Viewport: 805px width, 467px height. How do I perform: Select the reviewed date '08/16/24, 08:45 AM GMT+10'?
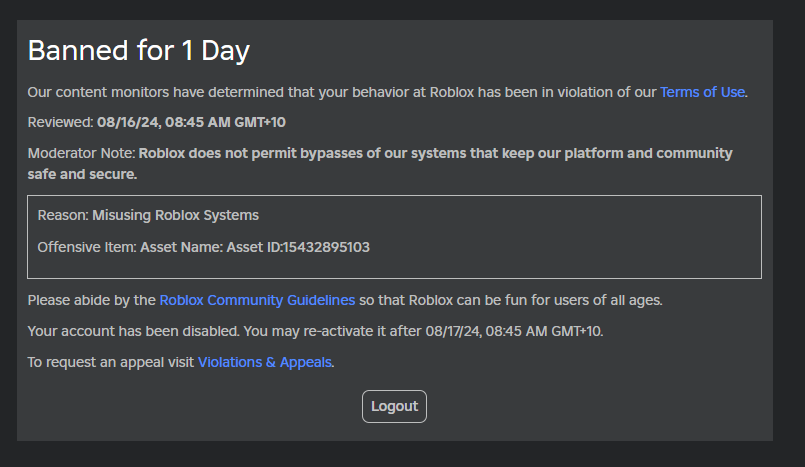(191, 123)
